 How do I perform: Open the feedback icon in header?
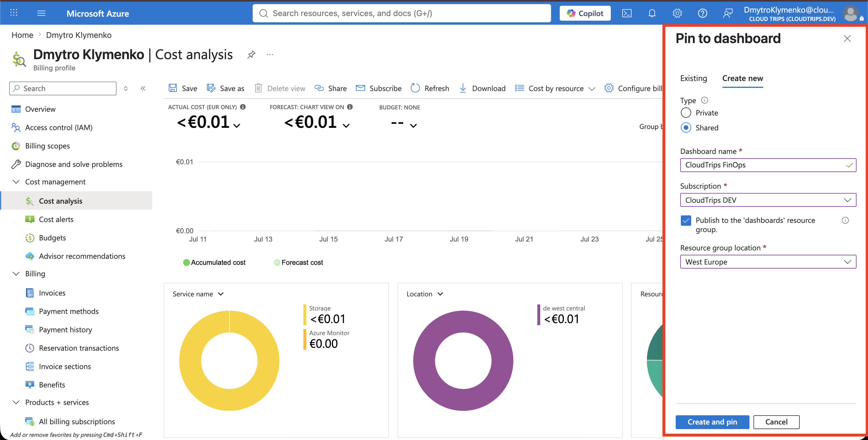[728, 13]
